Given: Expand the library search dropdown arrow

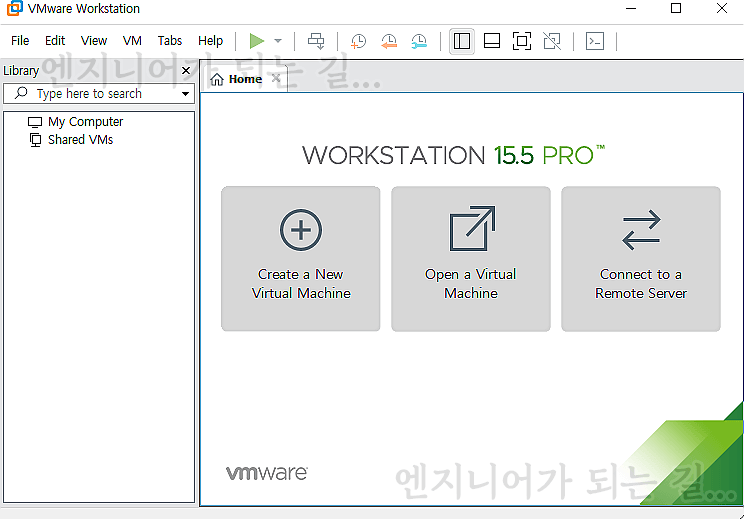Looking at the screenshot, I should click(x=186, y=94).
